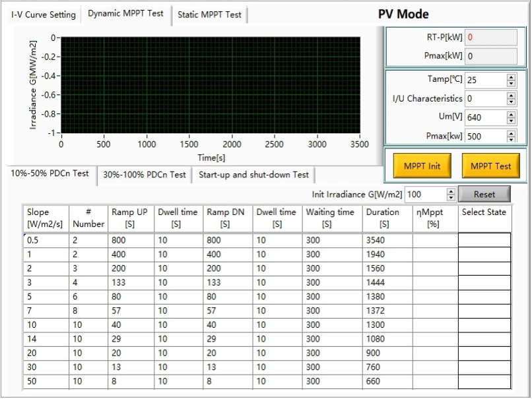The height and width of the screenshot is (399, 532).
Task: Select the Dynamic MPPT Test tab
Action: pyautogui.click(x=125, y=14)
